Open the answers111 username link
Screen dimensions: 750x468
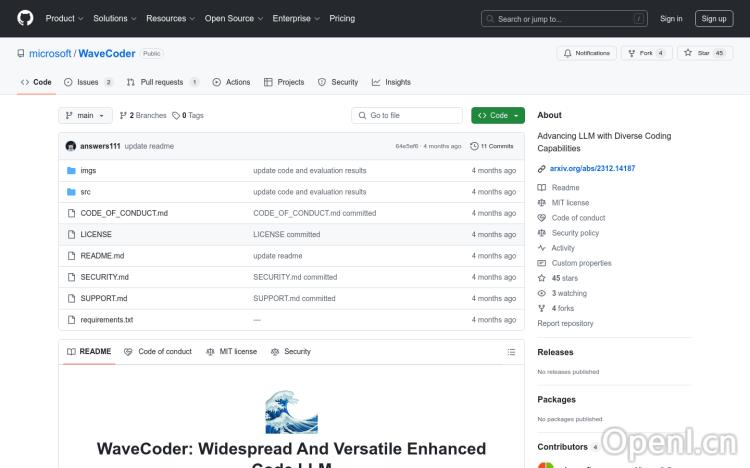(x=100, y=146)
